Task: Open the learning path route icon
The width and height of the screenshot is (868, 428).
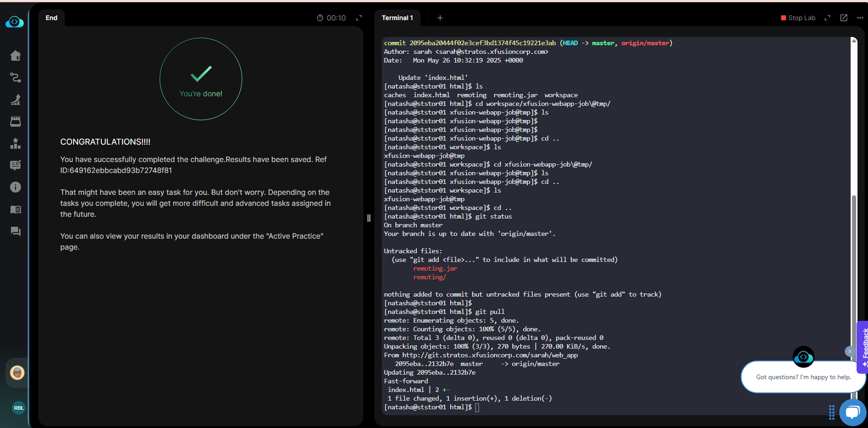Action: pos(16,78)
